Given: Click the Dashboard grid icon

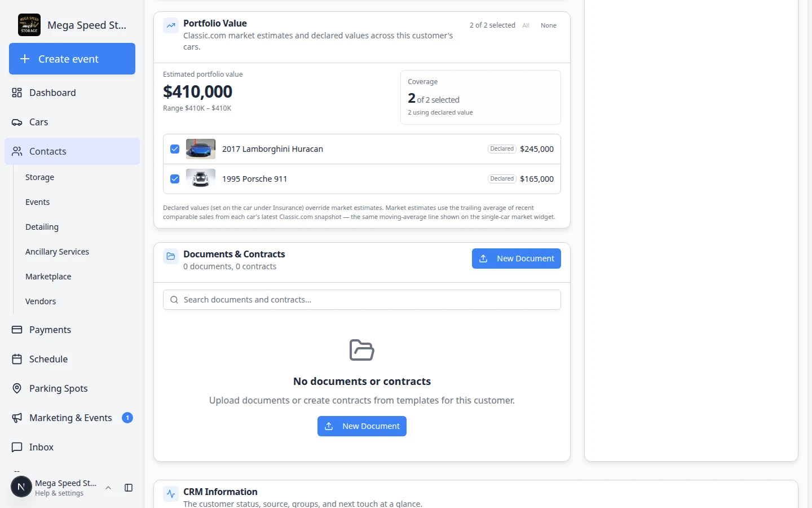Looking at the screenshot, I should [x=17, y=93].
